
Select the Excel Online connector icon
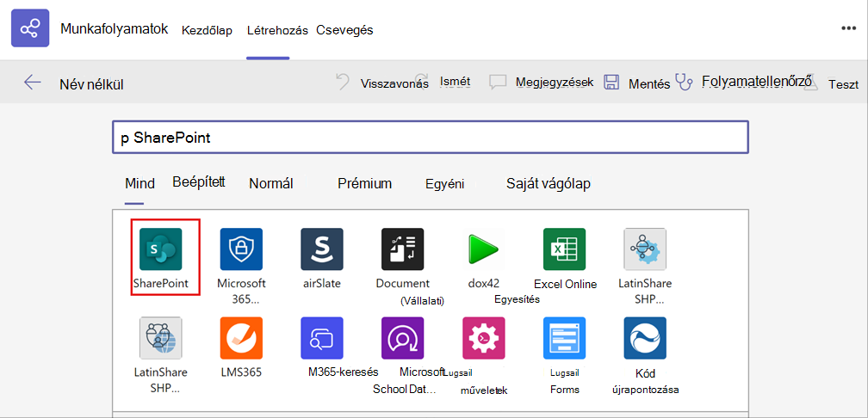click(564, 249)
